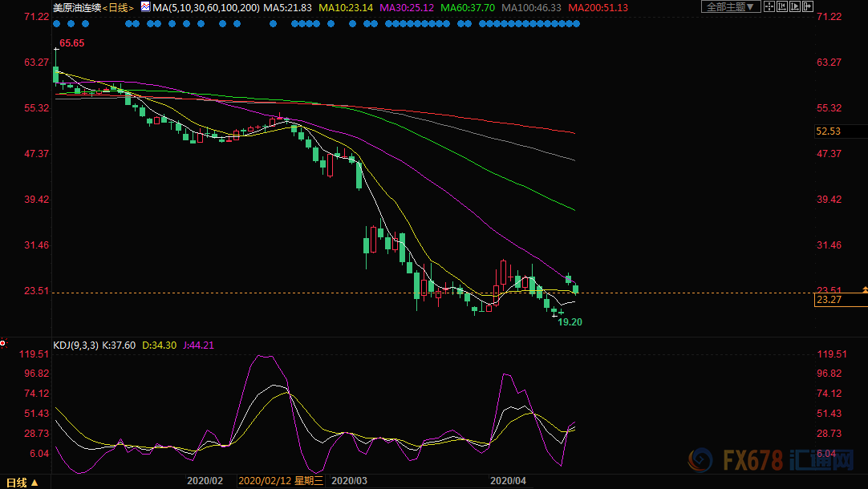The height and width of the screenshot is (489, 868).
Task: Click the orange arrow beside current price
Action: click(864, 289)
